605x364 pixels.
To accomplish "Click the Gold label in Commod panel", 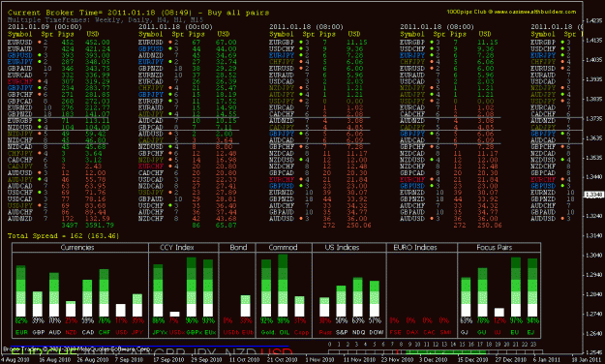I will [268, 332].
